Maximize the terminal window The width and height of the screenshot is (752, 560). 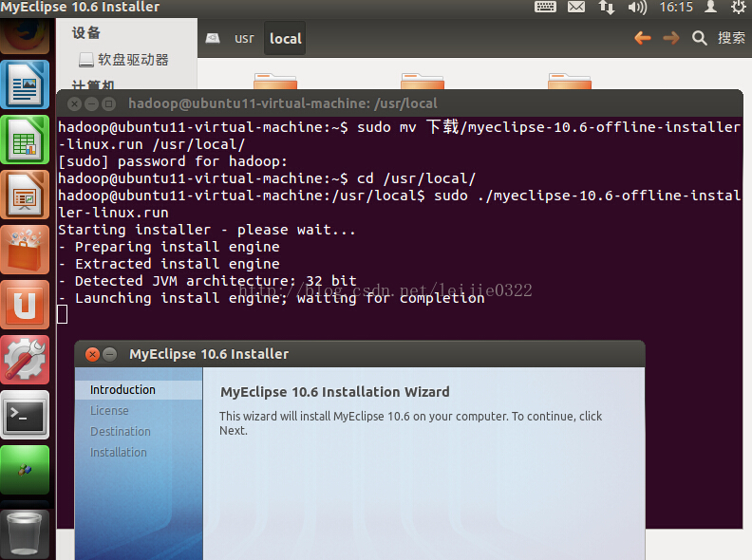coord(109,103)
